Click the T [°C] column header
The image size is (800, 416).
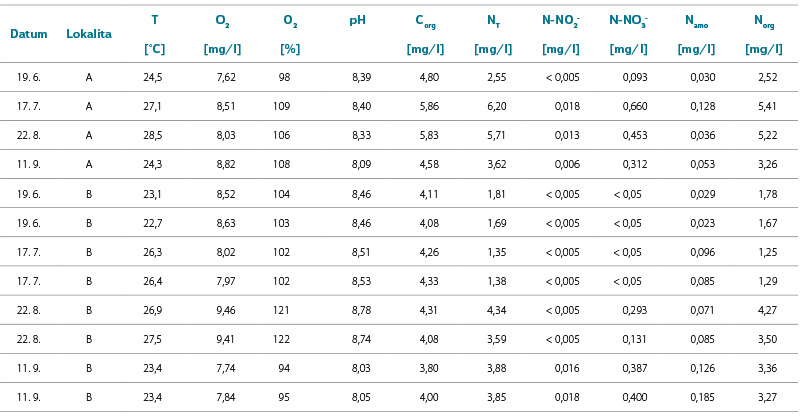click(155, 34)
